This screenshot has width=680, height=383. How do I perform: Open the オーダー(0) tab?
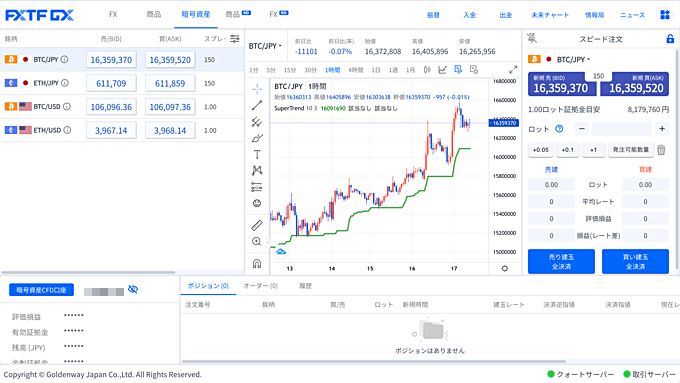[x=260, y=286]
